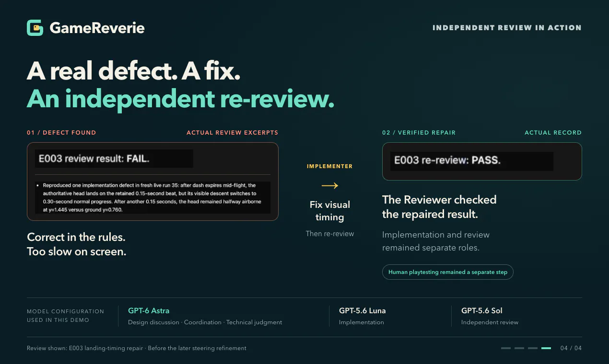This screenshot has width=609, height=364.
Task: Click 'E003 review result: FAIL.' text
Action: (94, 159)
